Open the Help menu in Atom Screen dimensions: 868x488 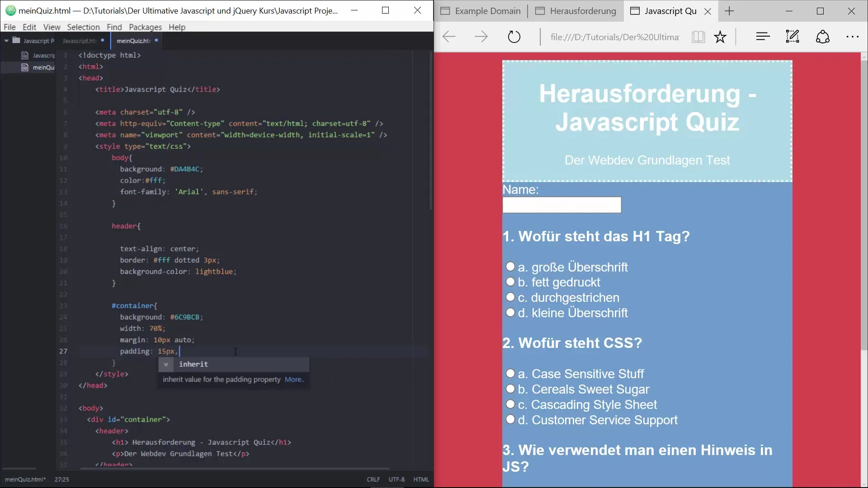coord(177,27)
